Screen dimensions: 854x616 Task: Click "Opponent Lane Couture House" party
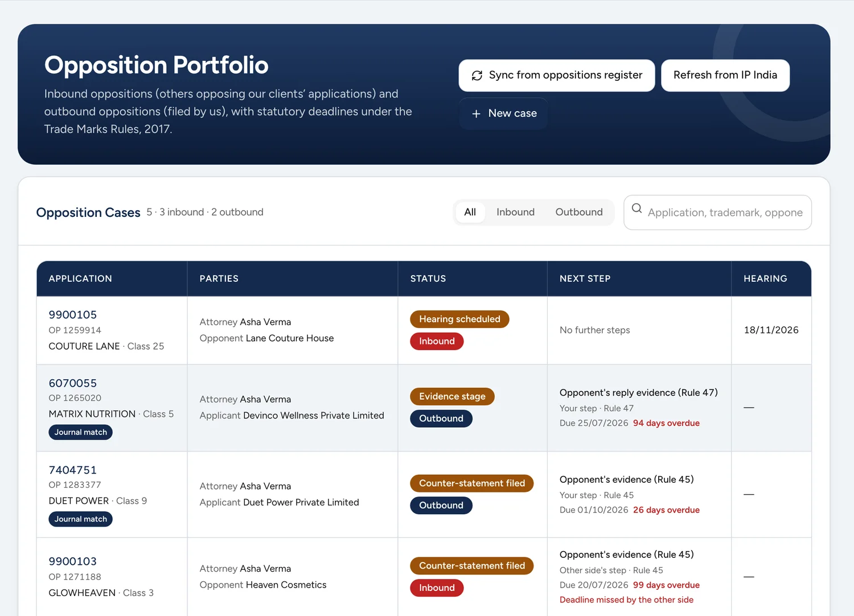(266, 338)
